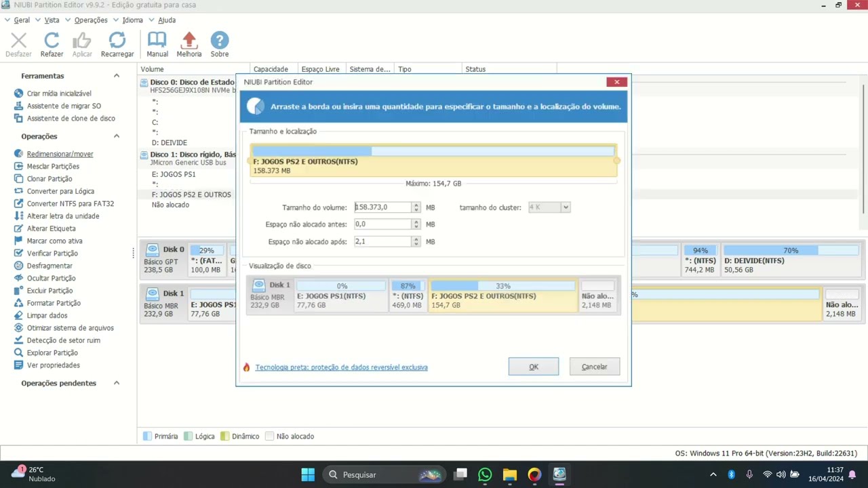Click the Clonar Partição icon
This screenshot has height=488, width=868.
[19, 179]
